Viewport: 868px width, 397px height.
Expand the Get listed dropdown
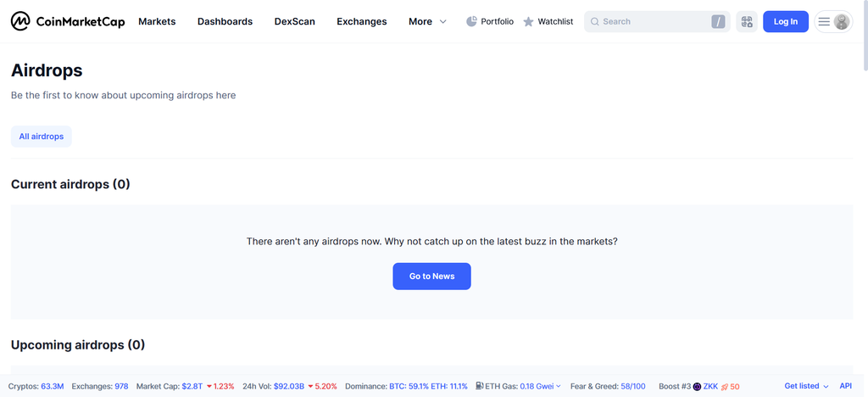(806, 386)
